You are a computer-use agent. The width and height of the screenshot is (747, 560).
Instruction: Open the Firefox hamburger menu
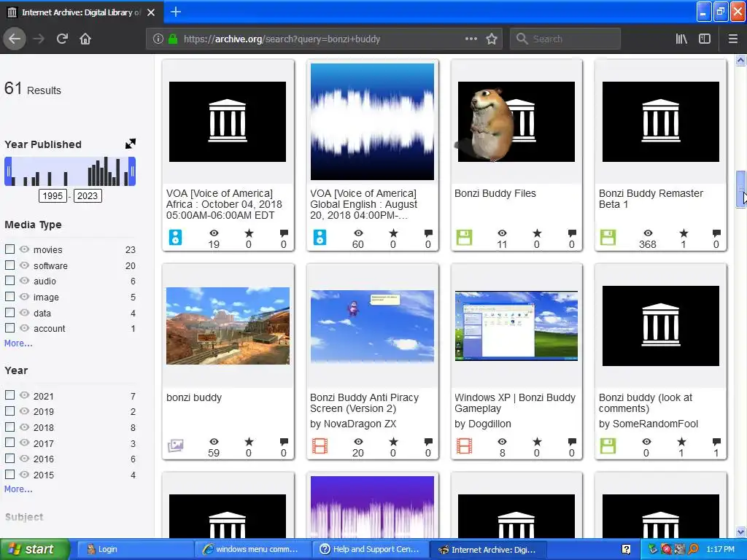[x=732, y=39]
